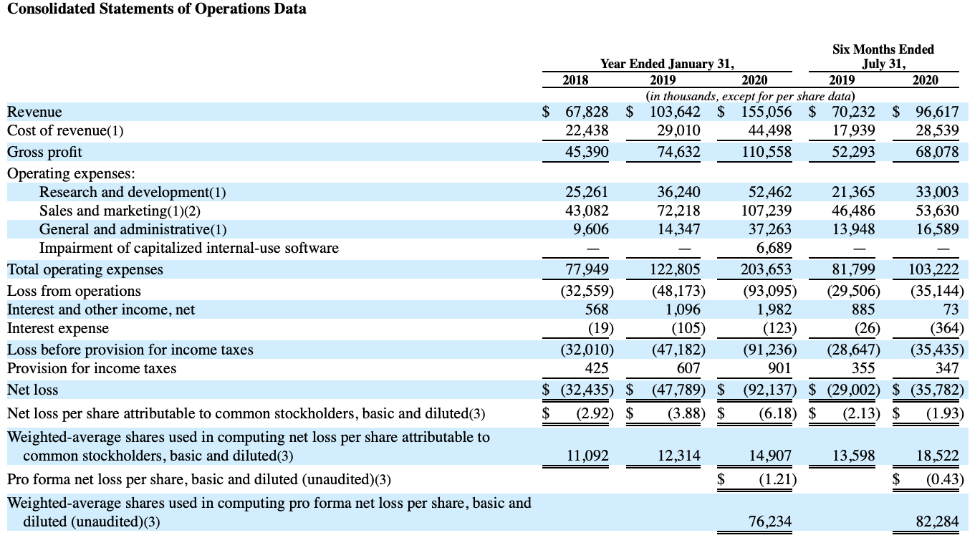Image resolution: width=980 pixels, height=553 pixels.
Task: Click weighted-average shares value 11,092
Action: click(587, 456)
